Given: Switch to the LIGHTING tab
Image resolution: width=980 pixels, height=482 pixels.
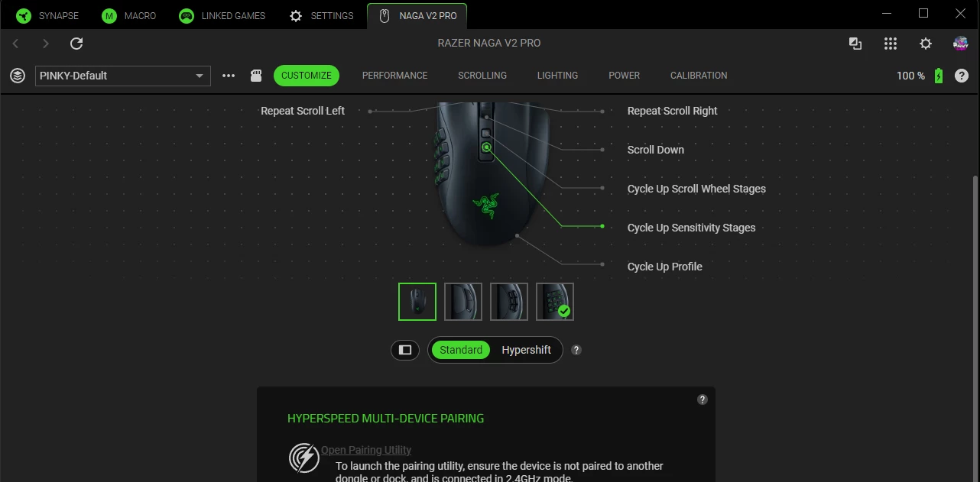Looking at the screenshot, I should coord(557,76).
